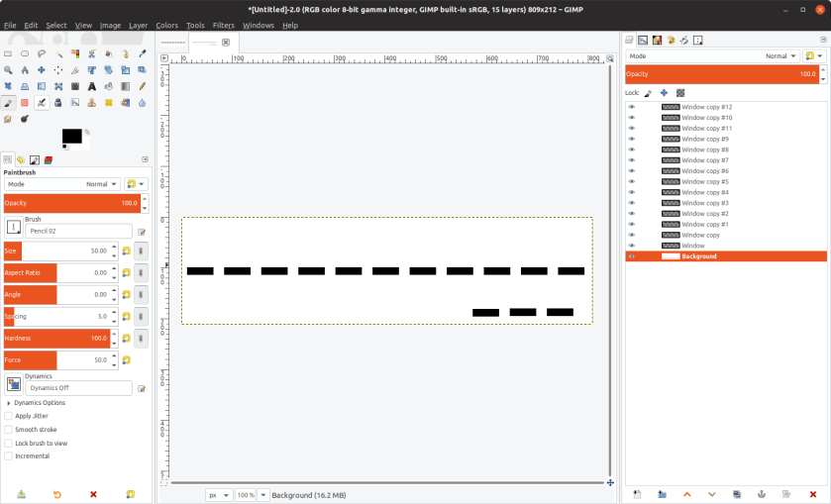Click the Pencil 02 brush name field
831x504 pixels.
click(x=78, y=231)
